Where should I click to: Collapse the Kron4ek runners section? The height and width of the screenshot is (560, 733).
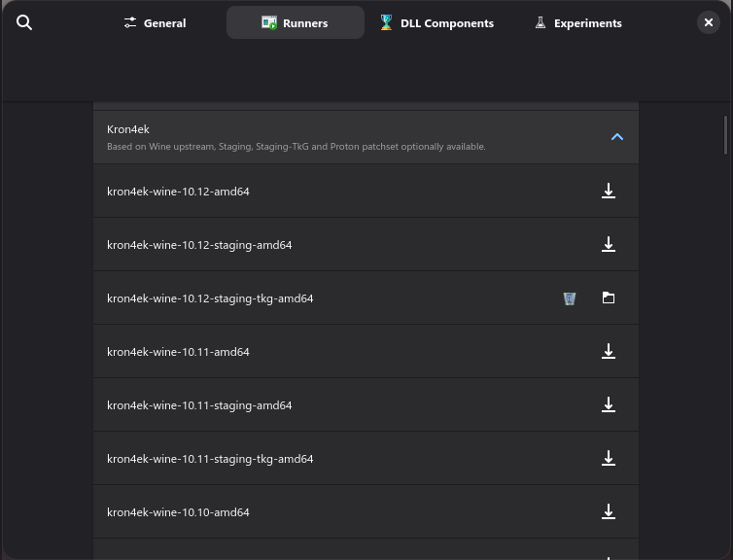pos(616,137)
